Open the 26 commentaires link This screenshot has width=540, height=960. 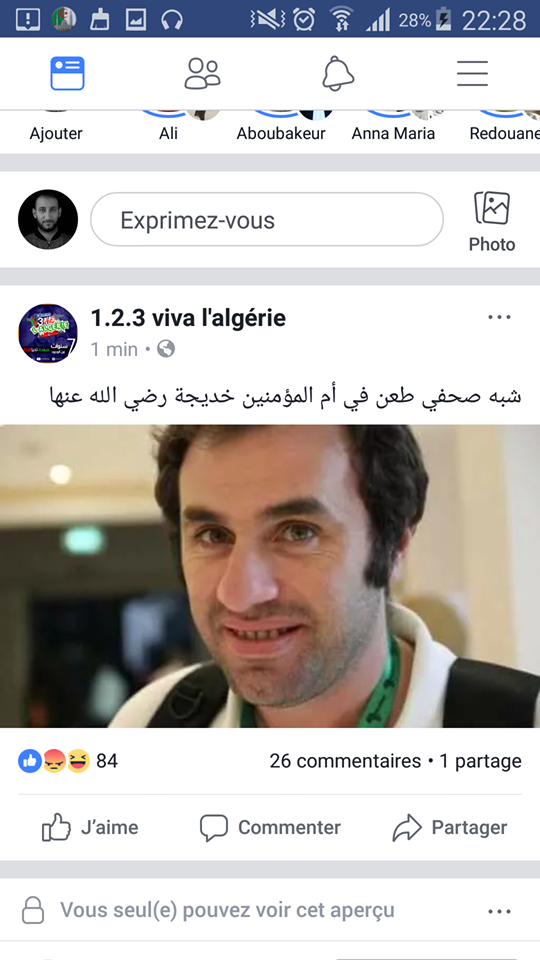tap(345, 761)
